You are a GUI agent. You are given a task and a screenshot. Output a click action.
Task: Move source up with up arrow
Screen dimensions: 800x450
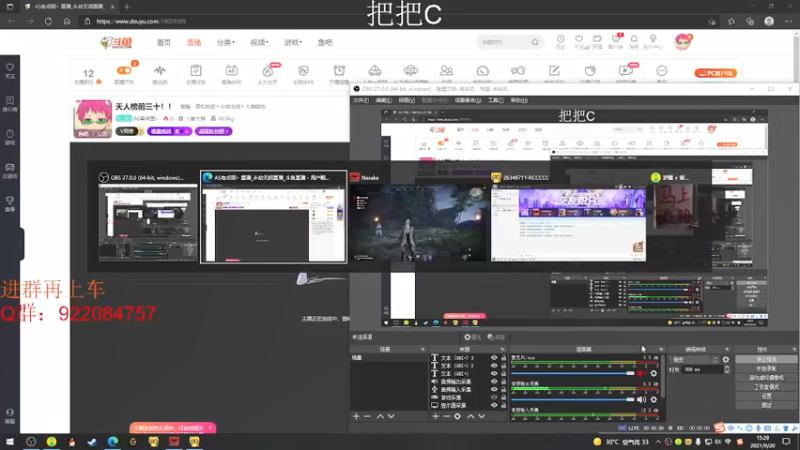pos(470,416)
